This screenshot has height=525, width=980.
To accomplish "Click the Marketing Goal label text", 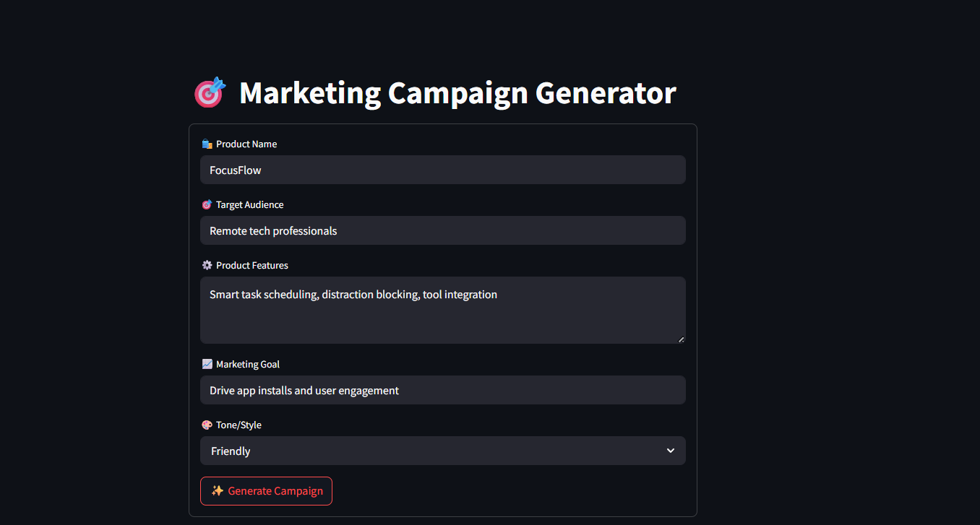I will pyautogui.click(x=247, y=365).
